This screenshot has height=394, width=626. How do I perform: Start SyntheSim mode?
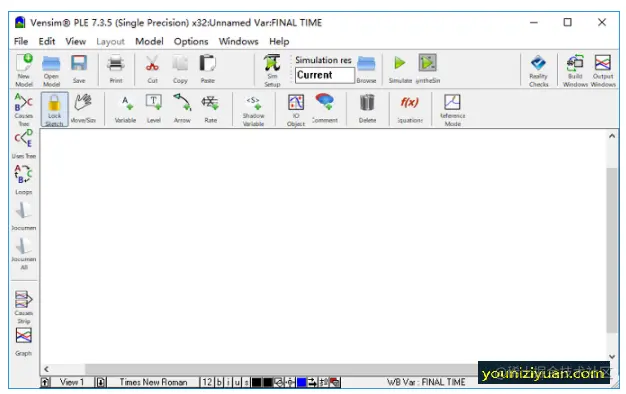point(428,69)
